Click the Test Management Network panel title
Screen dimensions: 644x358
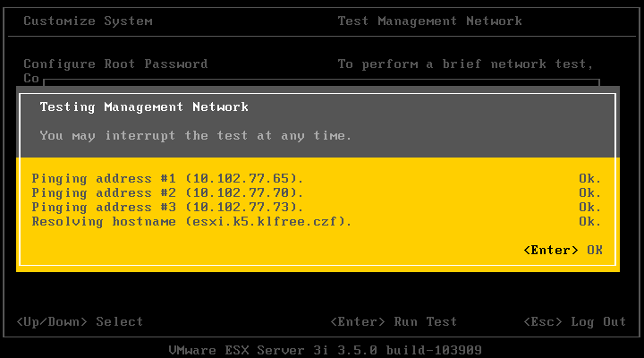click(x=429, y=21)
